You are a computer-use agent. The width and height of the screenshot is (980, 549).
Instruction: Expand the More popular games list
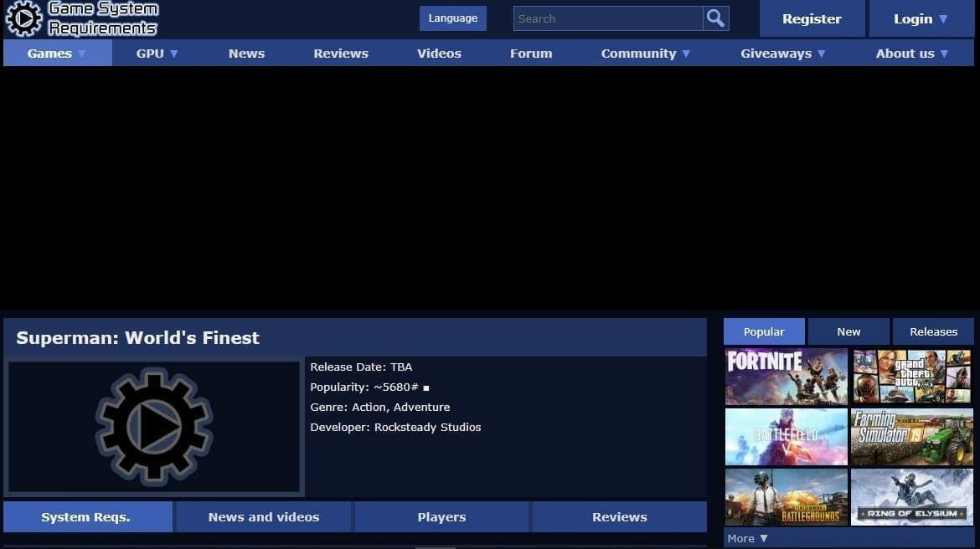point(747,538)
